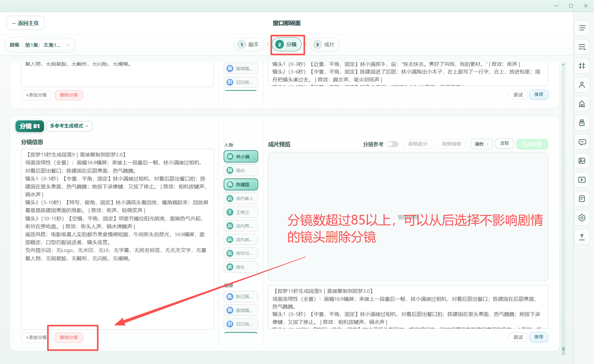594x364 pixels.
Task: Open the bulleted list panel icon in sidebar
Action: click(x=582, y=28)
